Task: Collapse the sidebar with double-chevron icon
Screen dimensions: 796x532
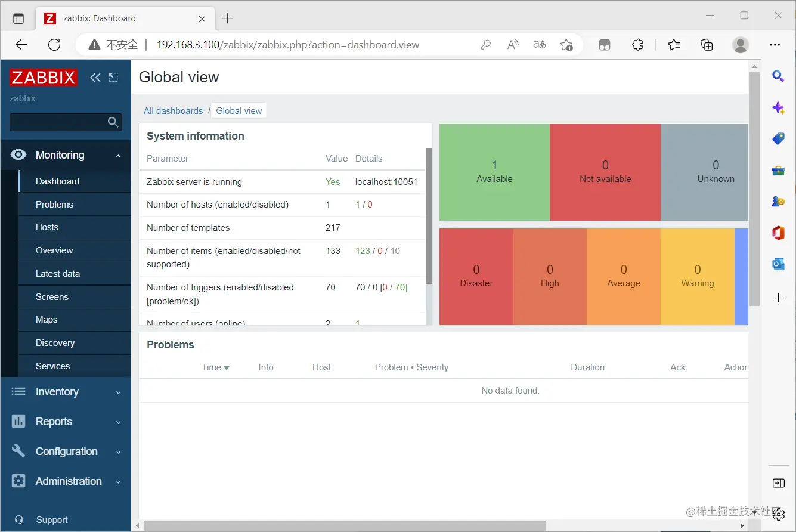Action: click(x=95, y=78)
